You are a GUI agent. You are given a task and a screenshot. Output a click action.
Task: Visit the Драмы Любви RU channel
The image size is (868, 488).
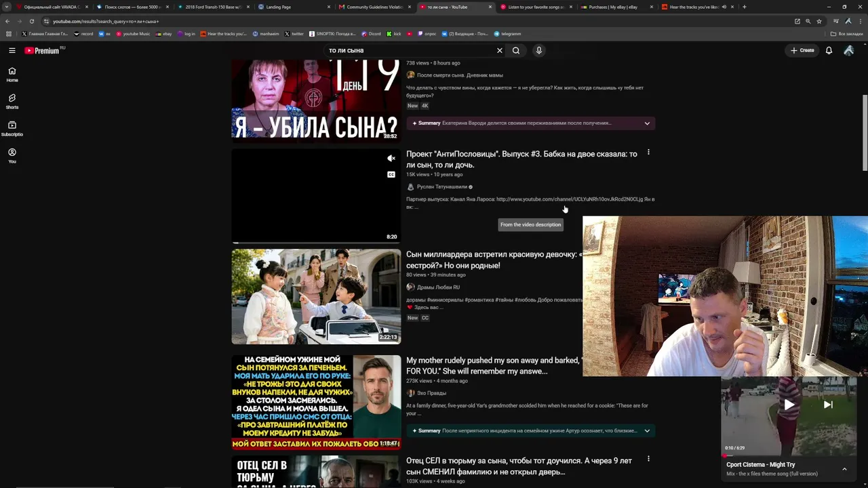click(438, 287)
